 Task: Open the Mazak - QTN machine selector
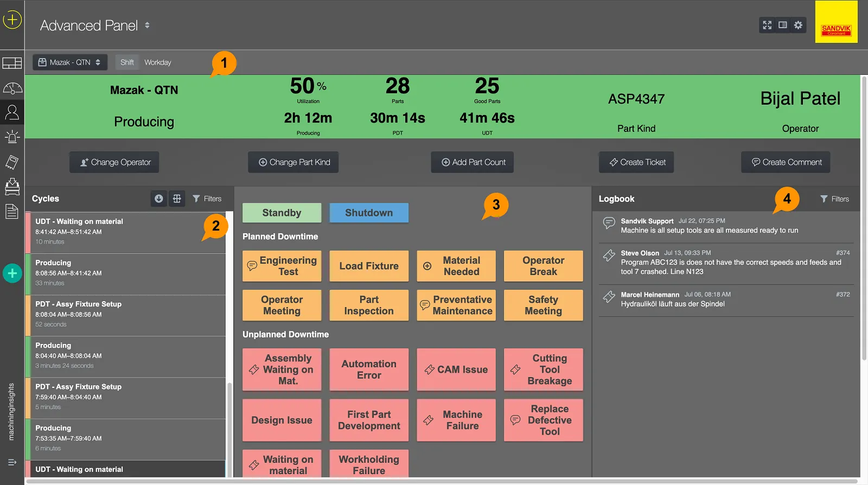point(70,62)
